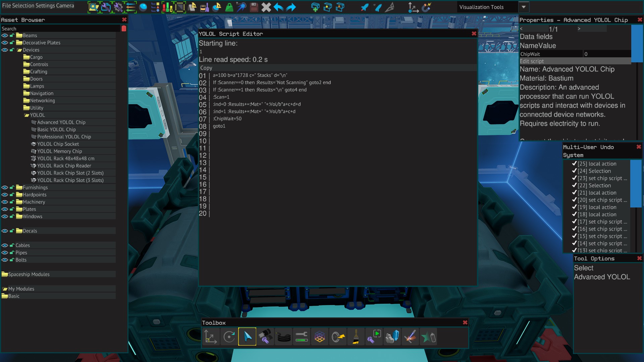This screenshot has height=362, width=644.
Task: Click Edit script in Properties panel
Action: coord(532,61)
